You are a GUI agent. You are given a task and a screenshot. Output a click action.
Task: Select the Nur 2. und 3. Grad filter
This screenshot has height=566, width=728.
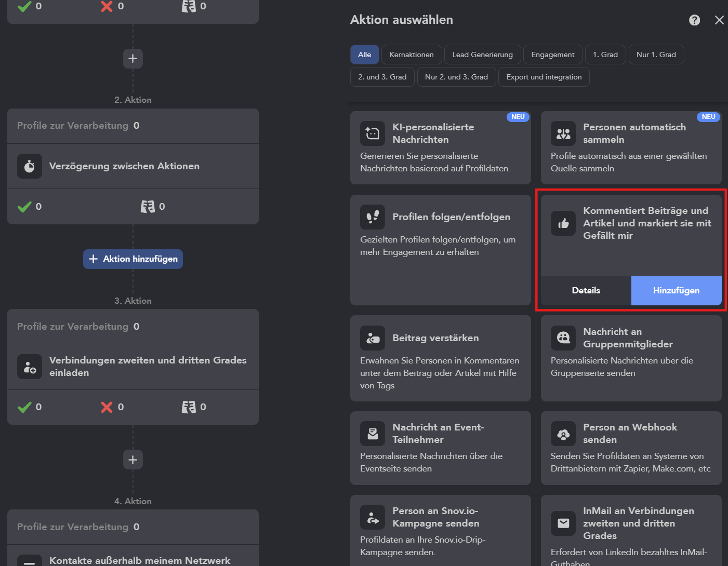point(457,77)
